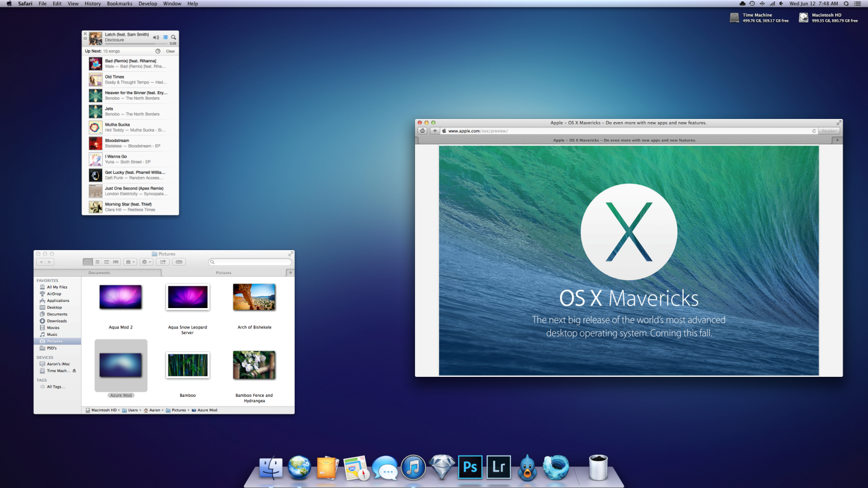The image size is (868, 488).
Task: Click the Safari Home toolbar button
Action: tap(422, 130)
